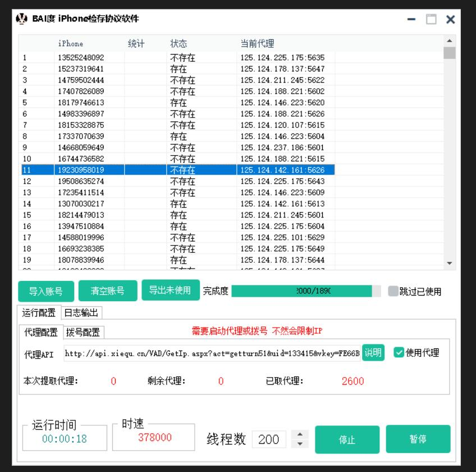Select the 代理配置 tab
This screenshot has width=476, height=472.
click(41, 332)
